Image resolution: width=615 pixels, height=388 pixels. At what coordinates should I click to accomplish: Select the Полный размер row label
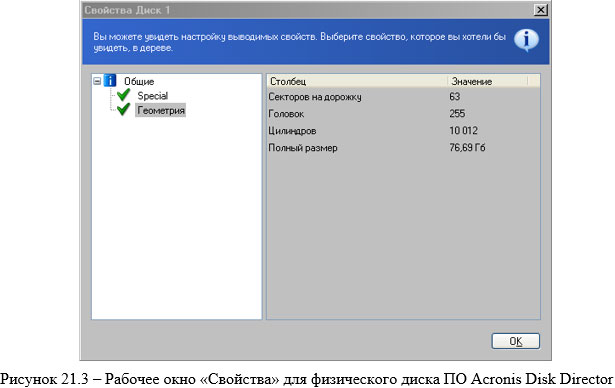(x=303, y=148)
